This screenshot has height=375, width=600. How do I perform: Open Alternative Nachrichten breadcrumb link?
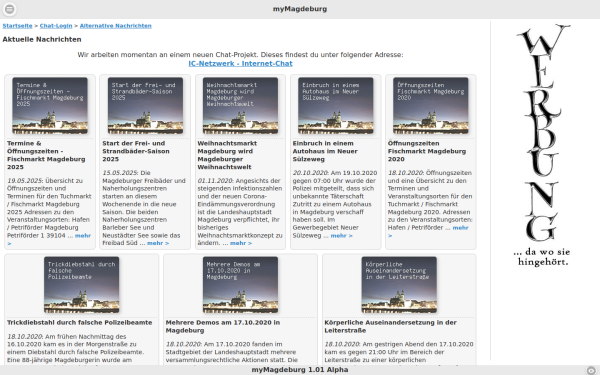click(x=116, y=26)
